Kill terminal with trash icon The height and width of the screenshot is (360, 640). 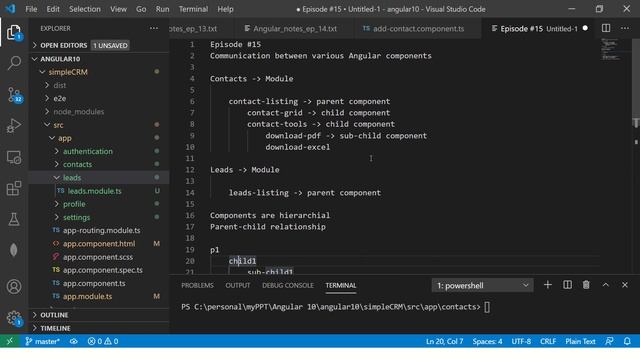tap(586, 285)
